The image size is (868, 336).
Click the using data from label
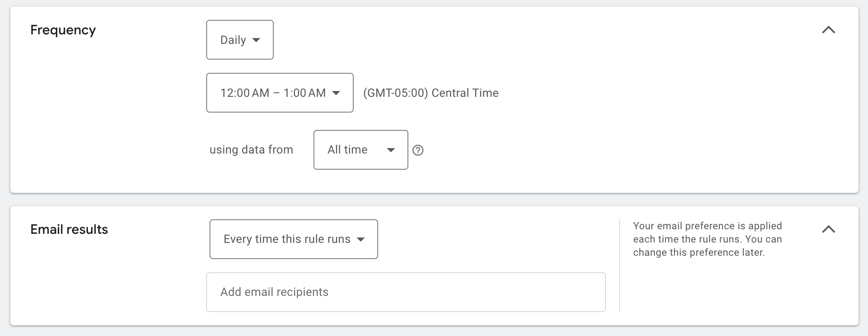click(251, 149)
